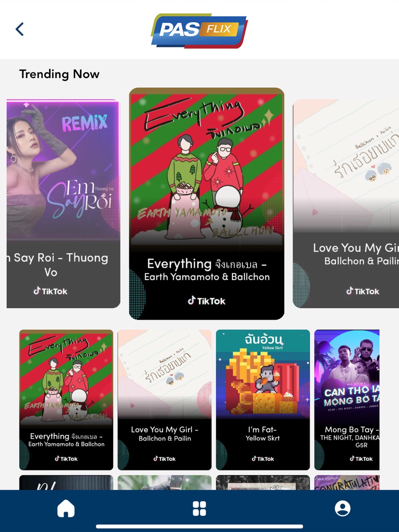Tap TikTok logo on featured Love You My Girl

click(x=363, y=291)
